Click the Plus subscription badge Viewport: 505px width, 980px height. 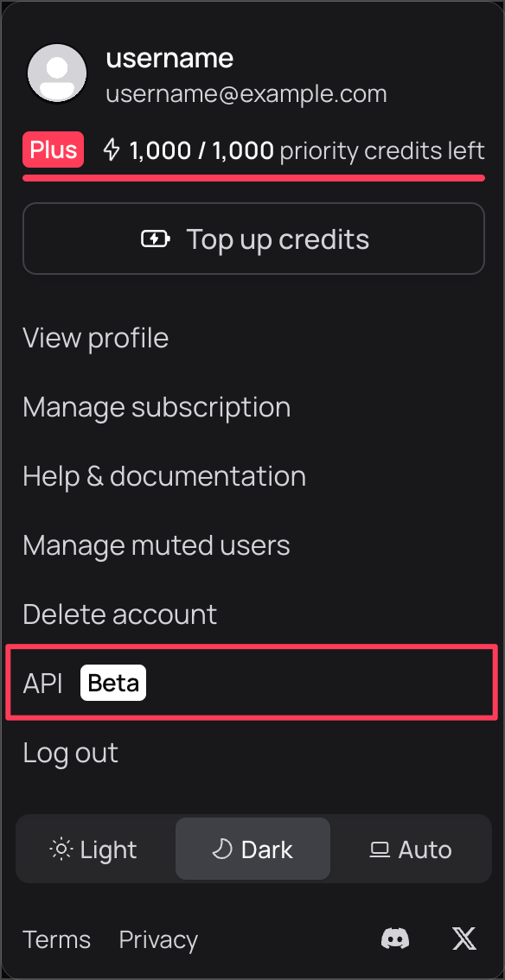pyautogui.click(x=53, y=150)
